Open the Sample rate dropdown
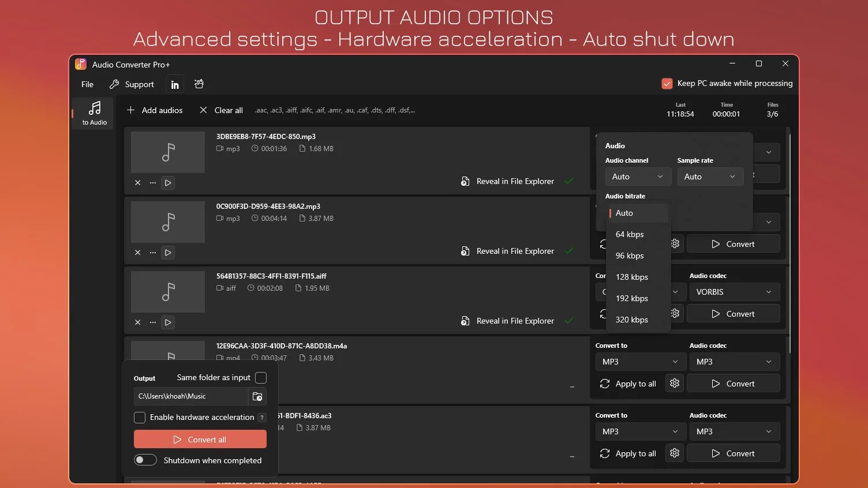 710,177
